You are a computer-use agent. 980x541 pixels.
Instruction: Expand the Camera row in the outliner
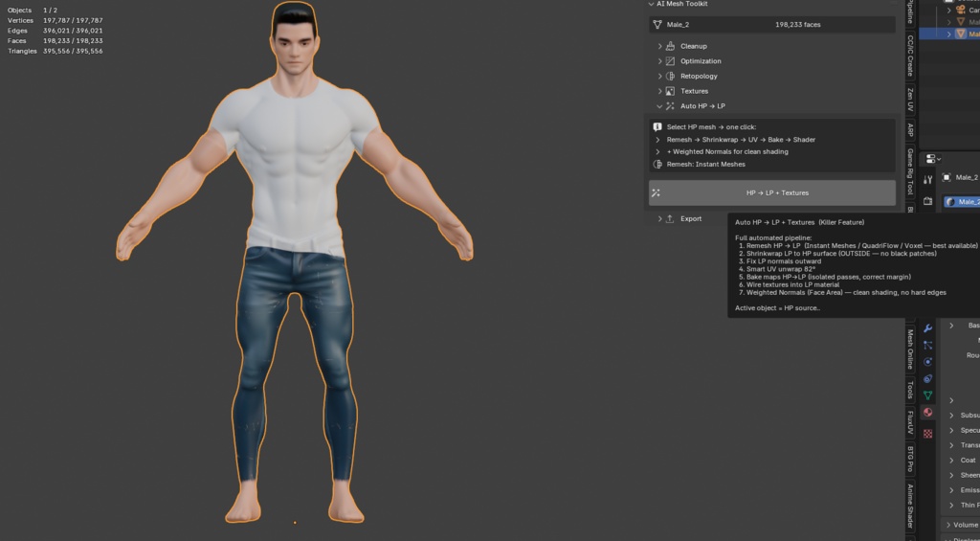[949, 10]
